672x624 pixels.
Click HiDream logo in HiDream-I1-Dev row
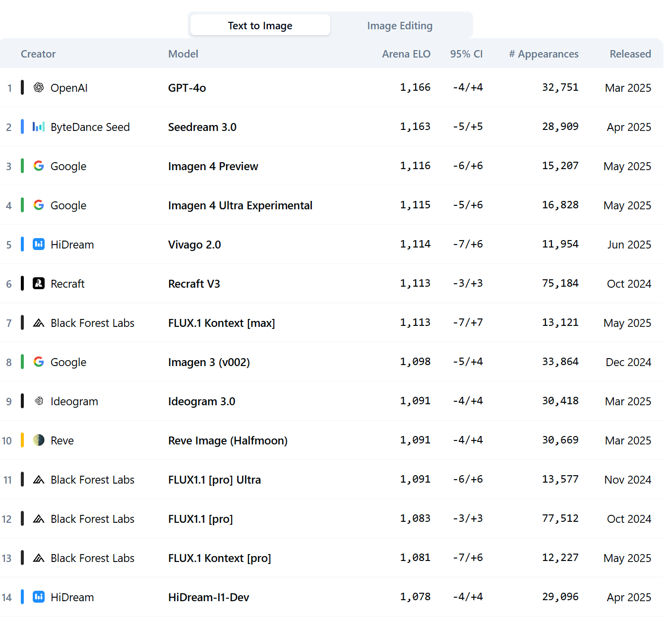39,597
